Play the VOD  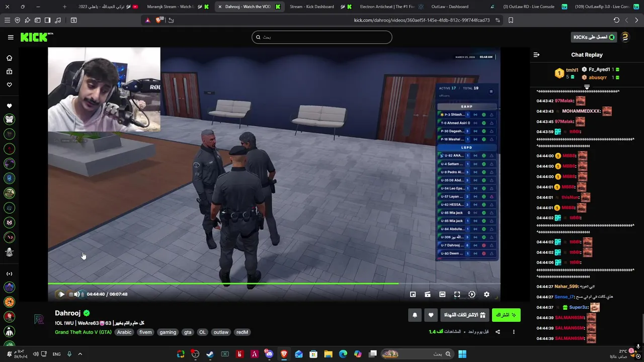click(61, 294)
